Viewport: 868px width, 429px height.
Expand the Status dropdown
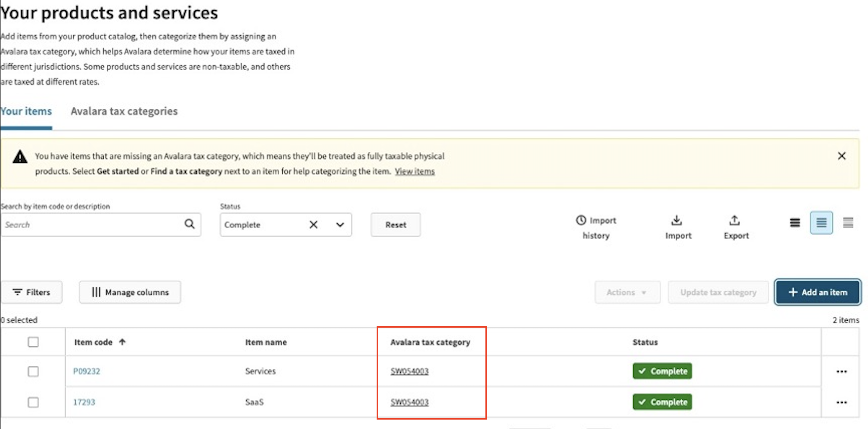pyautogui.click(x=340, y=225)
